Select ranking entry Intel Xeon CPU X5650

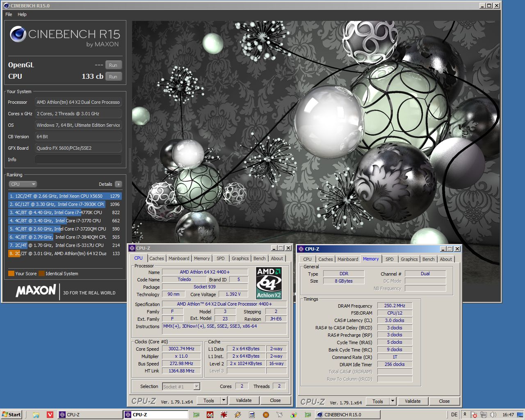(65, 196)
